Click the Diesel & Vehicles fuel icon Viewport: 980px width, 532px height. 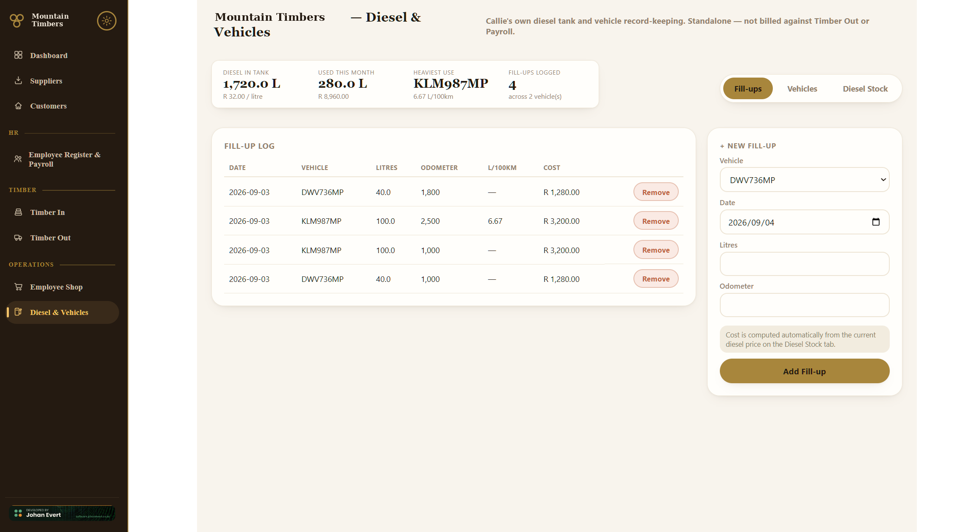click(x=18, y=312)
